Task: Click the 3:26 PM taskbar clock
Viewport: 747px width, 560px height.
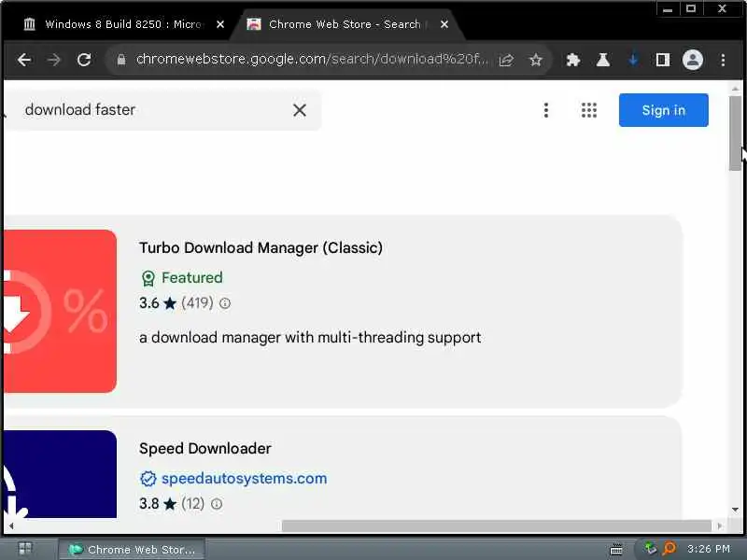Action: click(x=709, y=549)
